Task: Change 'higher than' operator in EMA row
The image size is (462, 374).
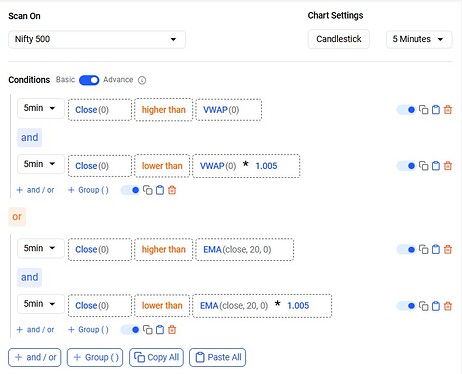Action: coord(164,249)
